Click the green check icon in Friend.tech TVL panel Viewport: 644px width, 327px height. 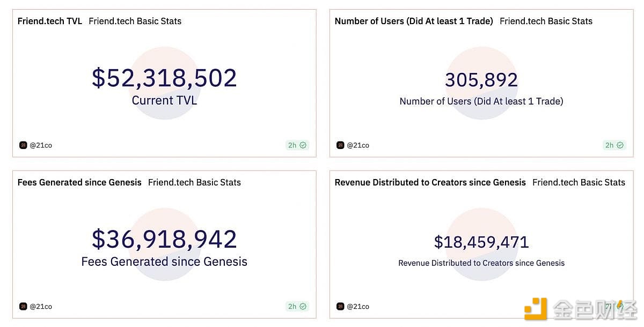pos(303,145)
